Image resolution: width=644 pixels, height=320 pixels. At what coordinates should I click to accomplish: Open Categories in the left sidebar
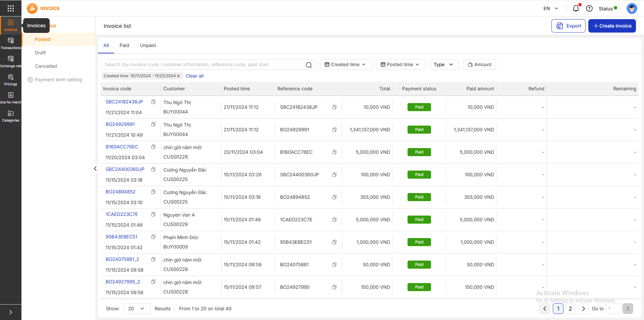(11, 116)
